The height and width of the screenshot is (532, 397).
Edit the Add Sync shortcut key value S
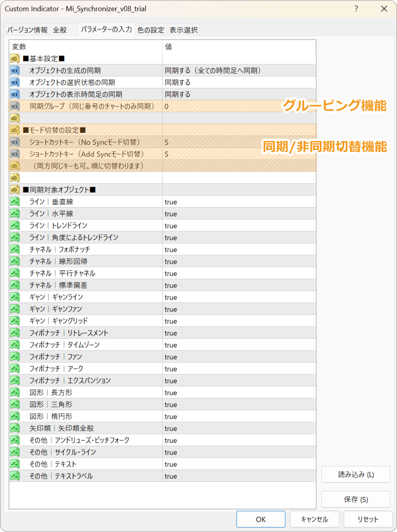pyautogui.click(x=239, y=154)
